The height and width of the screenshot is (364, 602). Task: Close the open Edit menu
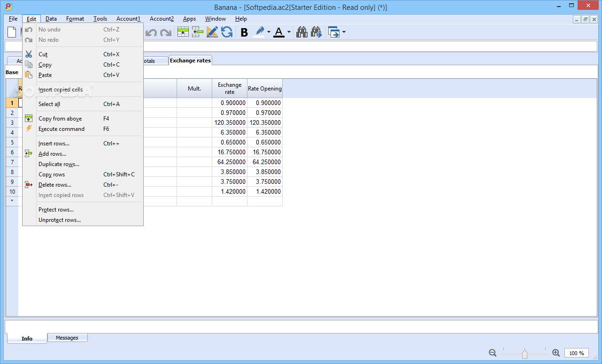click(31, 19)
